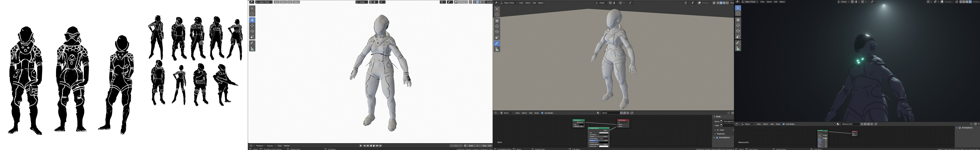Image resolution: width=980 pixels, height=150 pixels.
Task: Click Annotate tool in right viewport
Action: (x=738, y=43)
